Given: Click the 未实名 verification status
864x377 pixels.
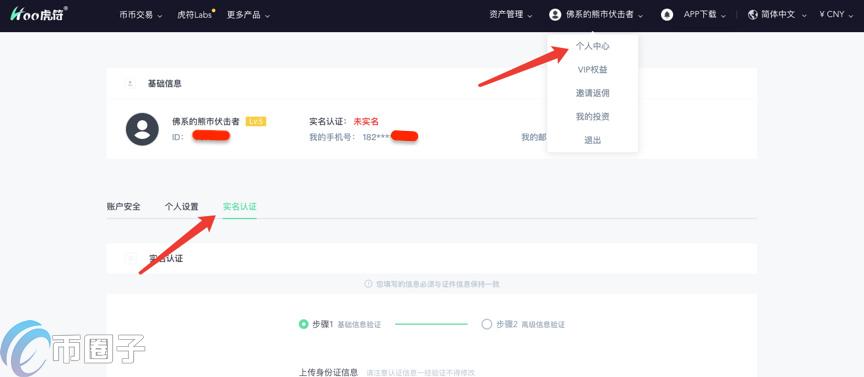Looking at the screenshot, I should 366,121.
